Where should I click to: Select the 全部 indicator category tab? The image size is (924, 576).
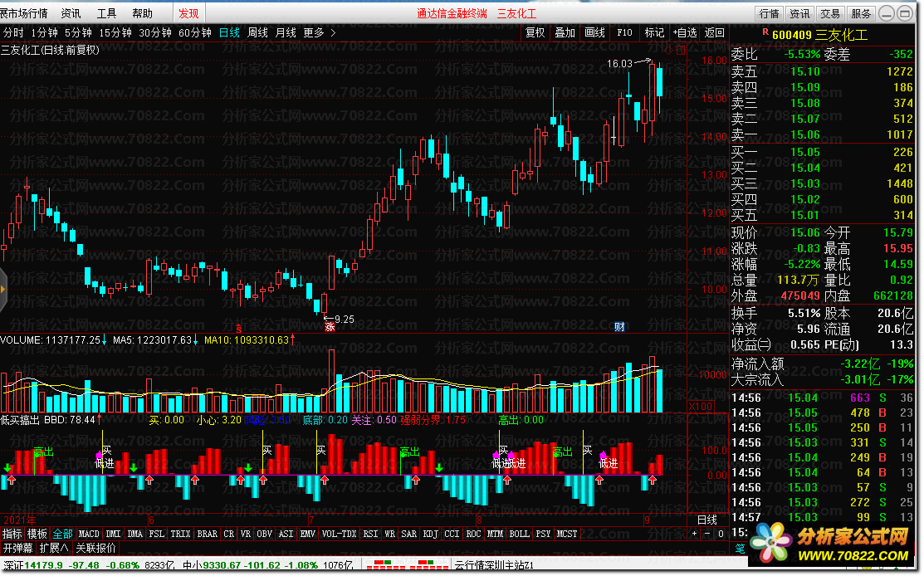click(62, 534)
